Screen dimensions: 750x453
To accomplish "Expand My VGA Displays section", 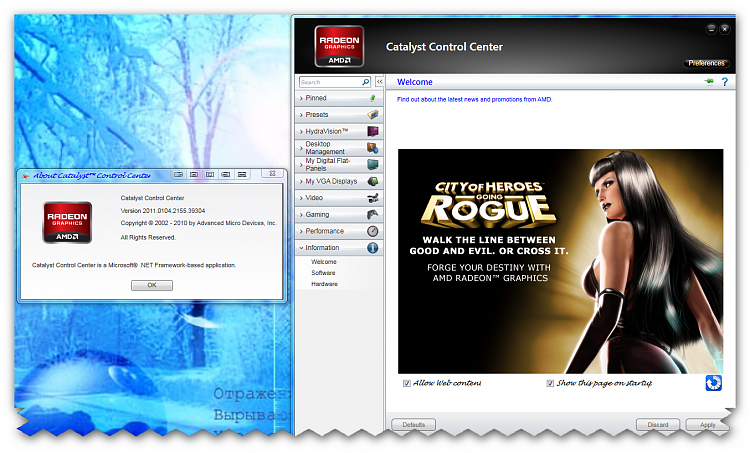I will 339,181.
